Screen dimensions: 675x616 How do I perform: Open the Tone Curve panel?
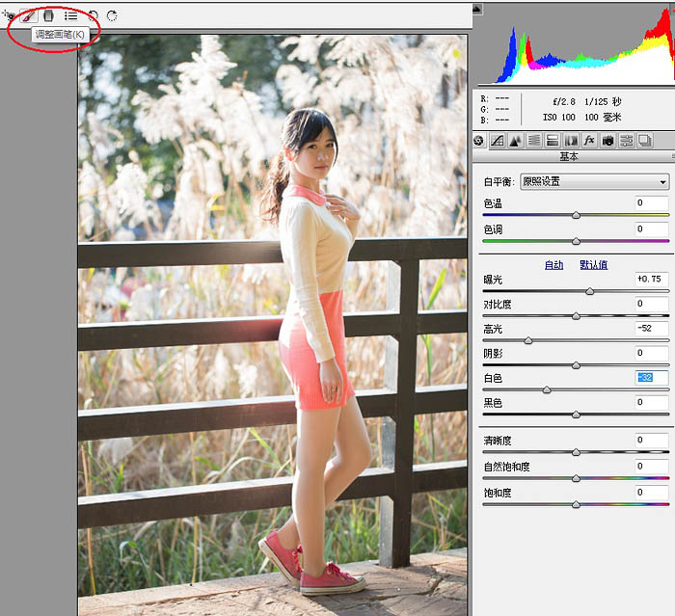point(498,141)
